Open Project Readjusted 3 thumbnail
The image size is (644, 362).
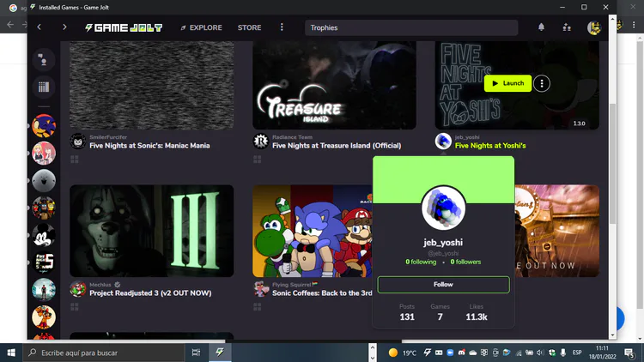coord(151,231)
